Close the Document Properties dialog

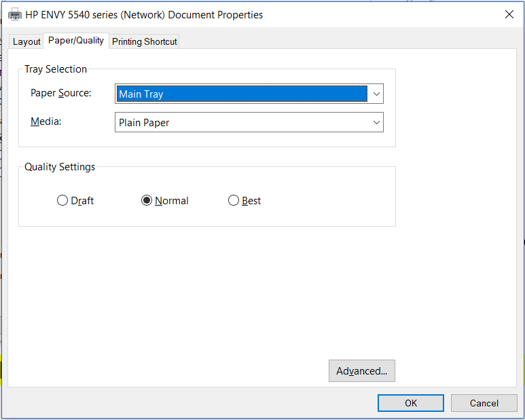pos(509,14)
